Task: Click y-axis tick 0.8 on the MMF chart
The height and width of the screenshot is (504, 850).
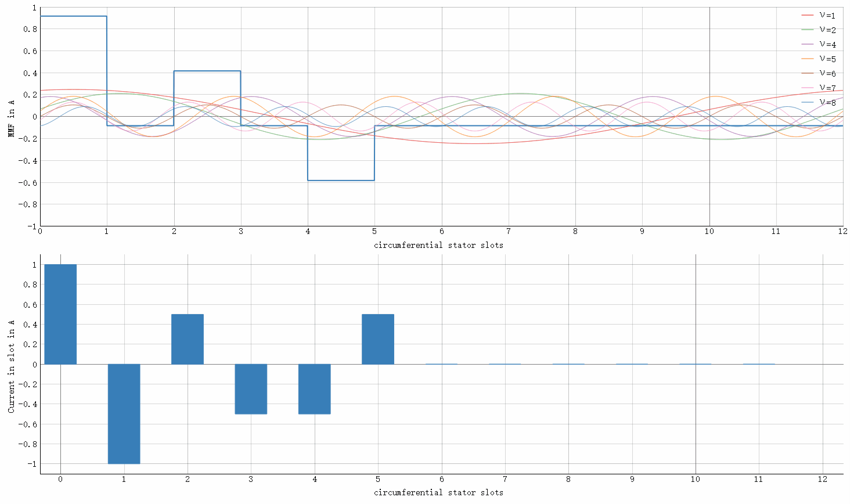Action: click(30, 29)
